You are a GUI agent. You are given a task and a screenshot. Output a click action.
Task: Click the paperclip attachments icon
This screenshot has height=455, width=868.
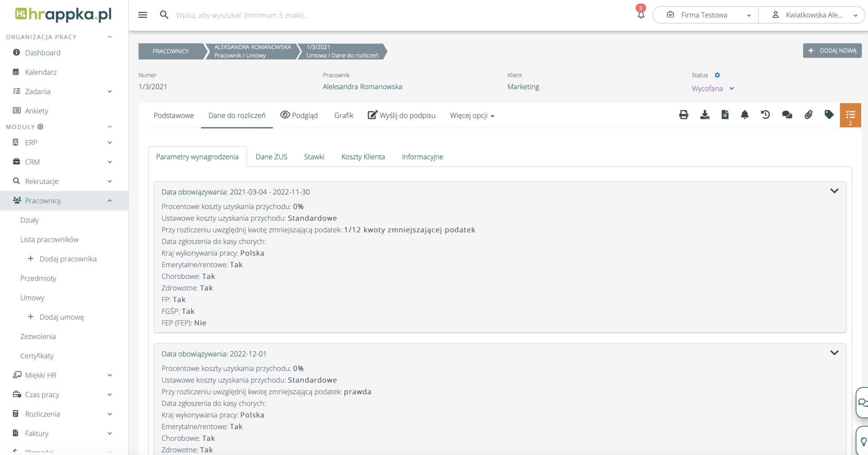click(808, 115)
